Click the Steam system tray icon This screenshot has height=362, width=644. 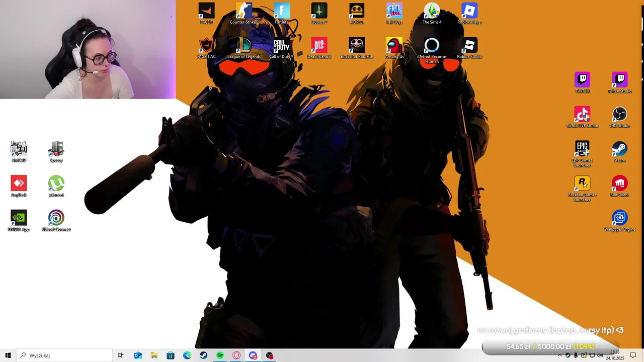point(568,355)
